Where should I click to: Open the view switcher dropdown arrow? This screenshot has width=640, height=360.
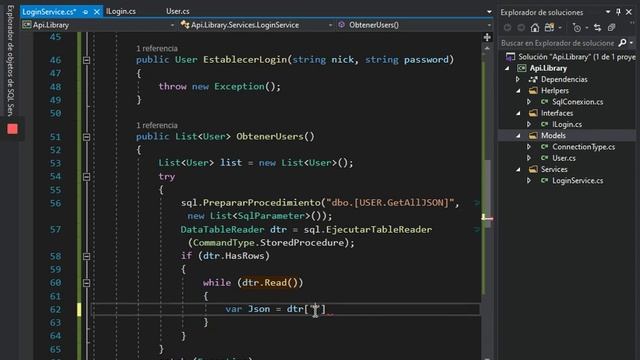tap(560, 28)
